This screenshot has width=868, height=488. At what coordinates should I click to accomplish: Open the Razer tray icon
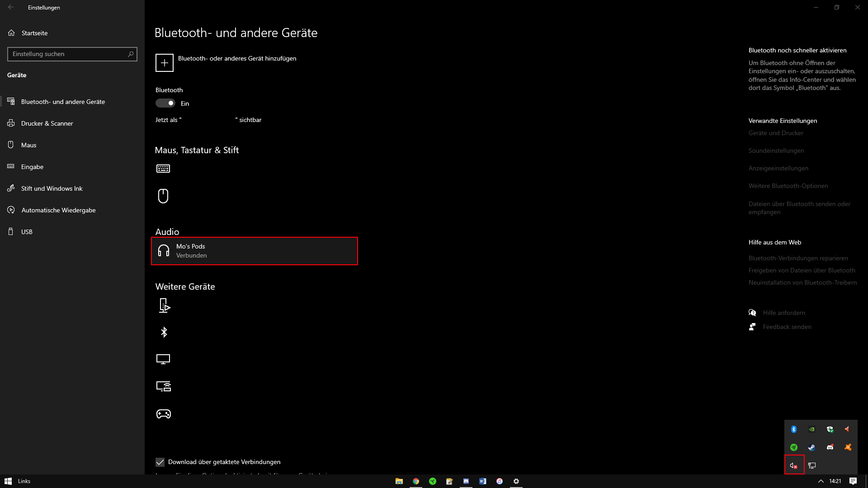tap(794, 447)
